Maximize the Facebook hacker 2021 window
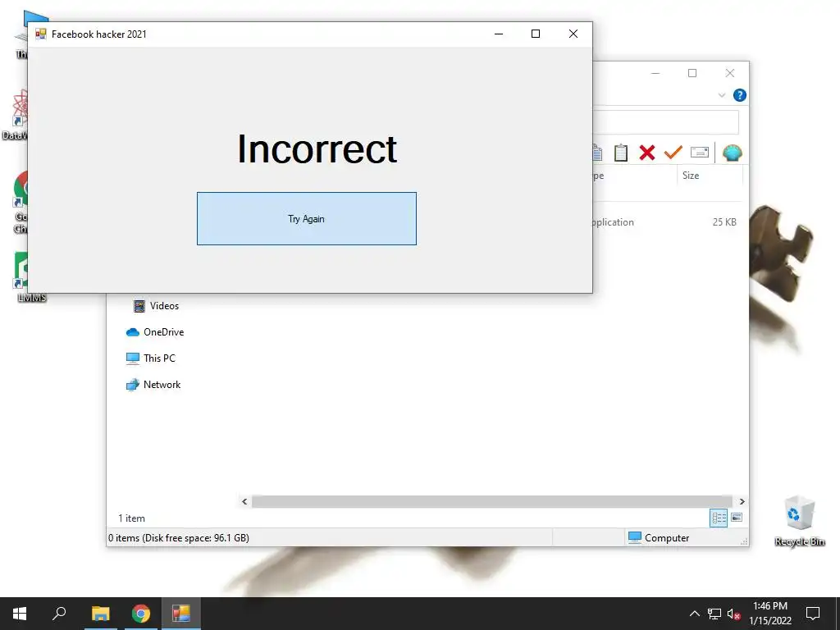The image size is (840, 630). 535,34
